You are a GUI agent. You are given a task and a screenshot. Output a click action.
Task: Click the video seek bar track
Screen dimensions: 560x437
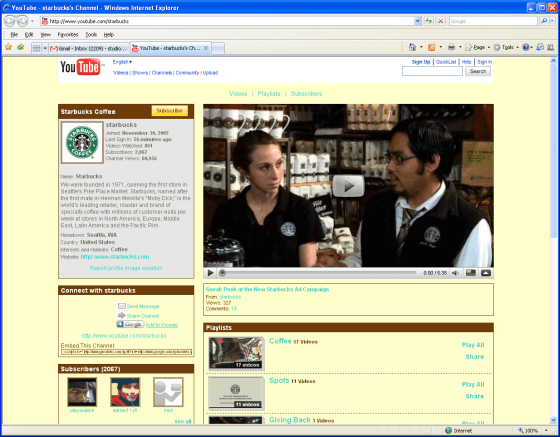(320, 273)
